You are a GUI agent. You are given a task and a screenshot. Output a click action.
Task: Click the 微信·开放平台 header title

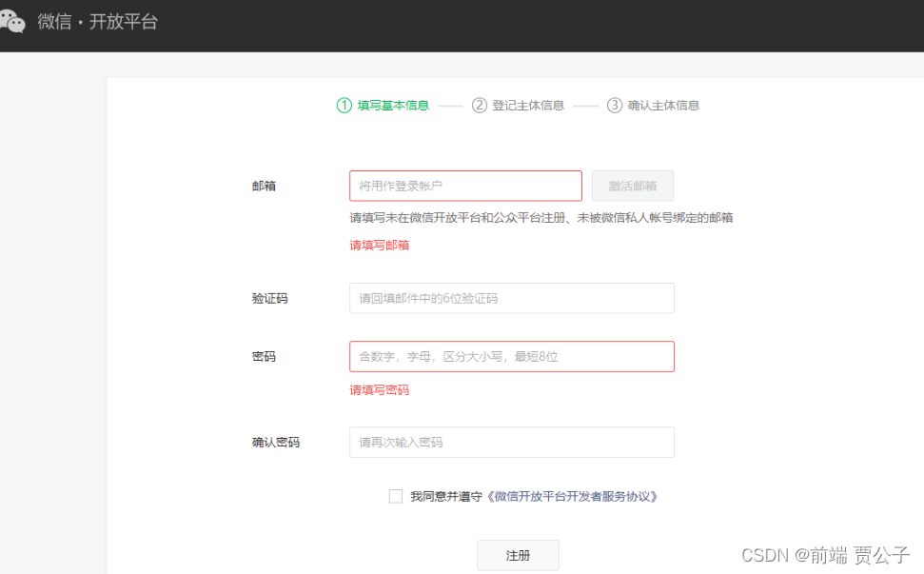pos(97,22)
